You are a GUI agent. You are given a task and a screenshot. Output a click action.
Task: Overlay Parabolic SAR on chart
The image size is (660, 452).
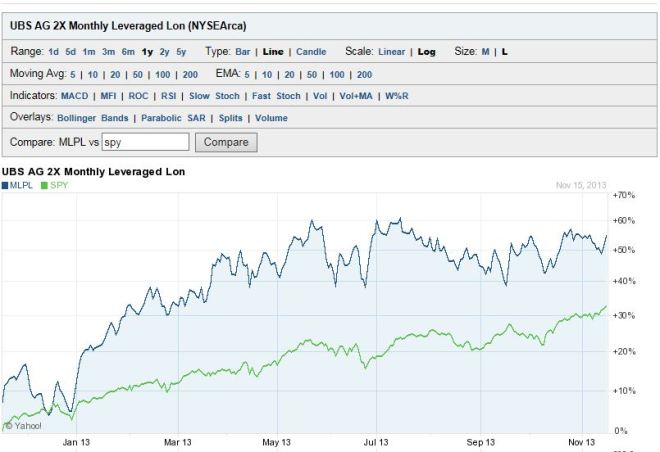(x=173, y=118)
